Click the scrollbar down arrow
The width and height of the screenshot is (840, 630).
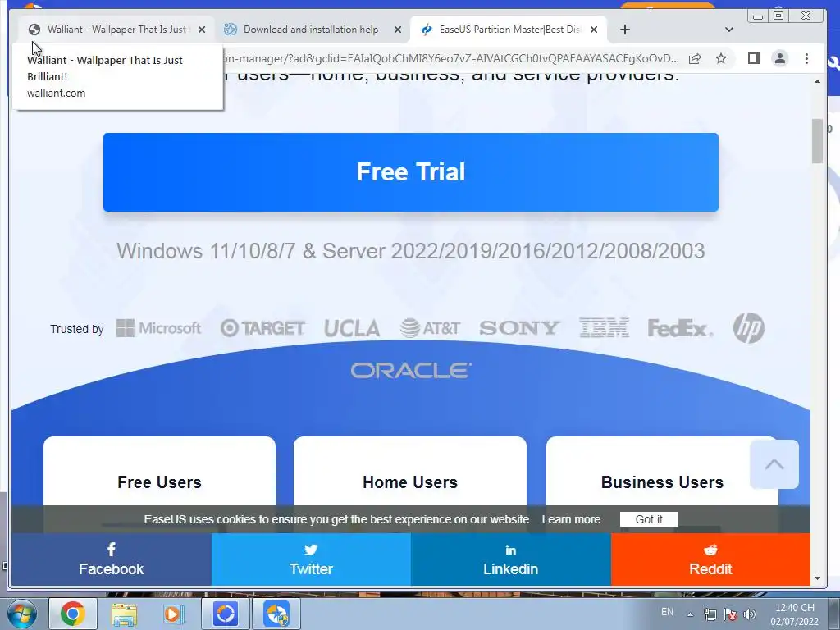tap(817, 578)
